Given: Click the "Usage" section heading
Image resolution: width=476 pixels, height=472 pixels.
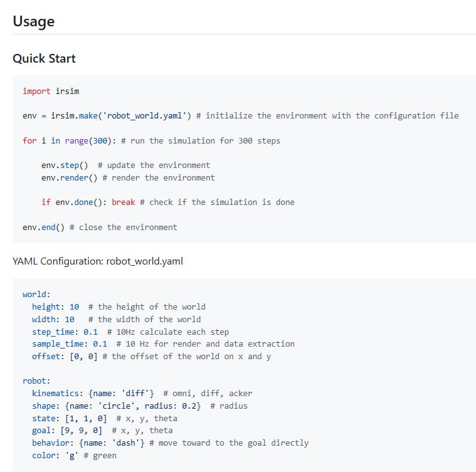Looking at the screenshot, I should click(33, 21).
